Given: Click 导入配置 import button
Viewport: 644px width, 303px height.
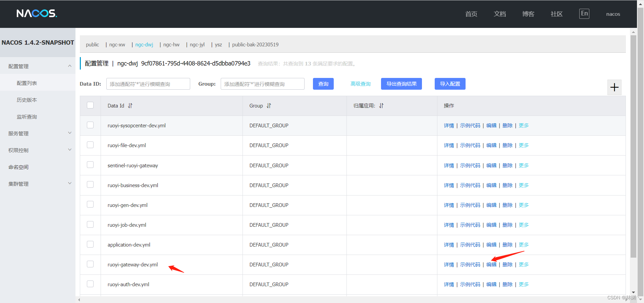Looking at the screenshot, I should pos(450,84).
